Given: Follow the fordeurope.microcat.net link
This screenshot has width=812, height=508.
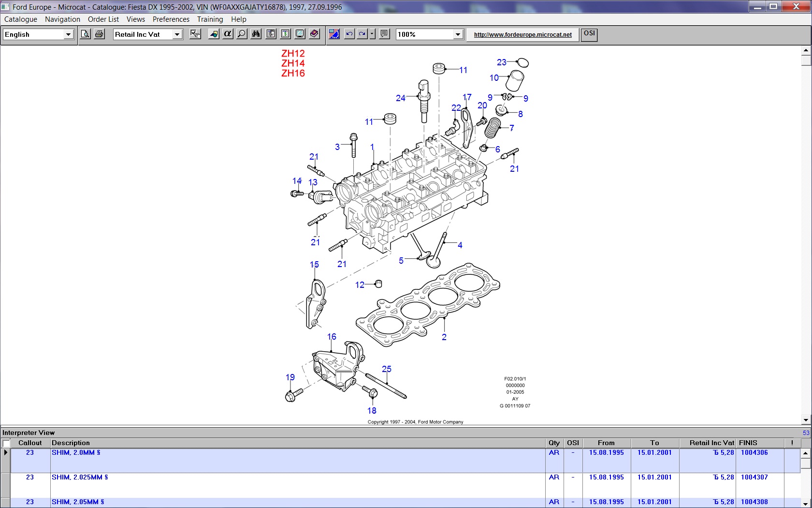Looking at the screenshot, I should (522, 35).
